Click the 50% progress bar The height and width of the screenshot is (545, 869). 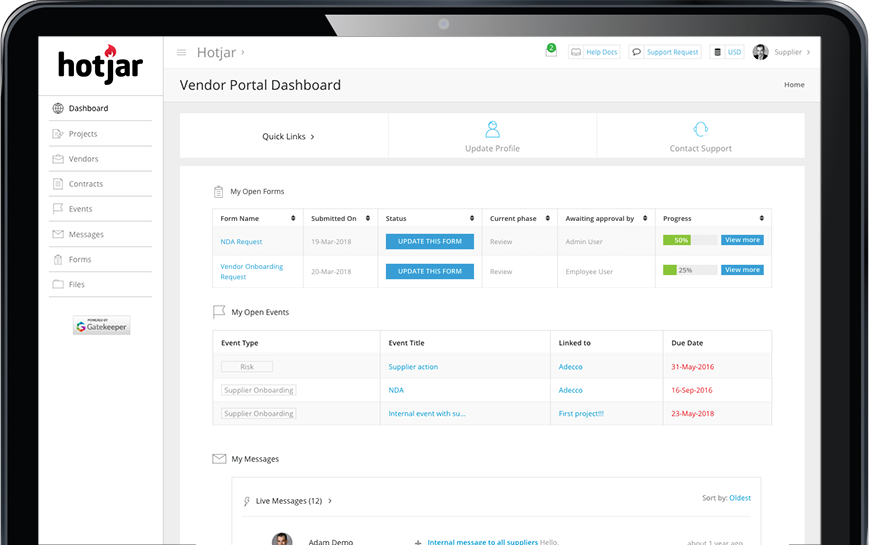pyautogui.click(x=689, y=240)
